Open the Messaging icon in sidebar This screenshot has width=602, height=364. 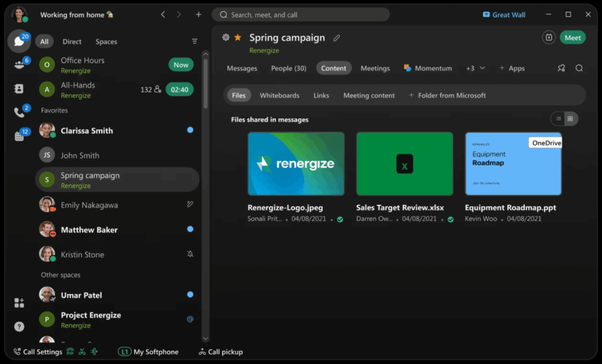[x=19, y=41]
